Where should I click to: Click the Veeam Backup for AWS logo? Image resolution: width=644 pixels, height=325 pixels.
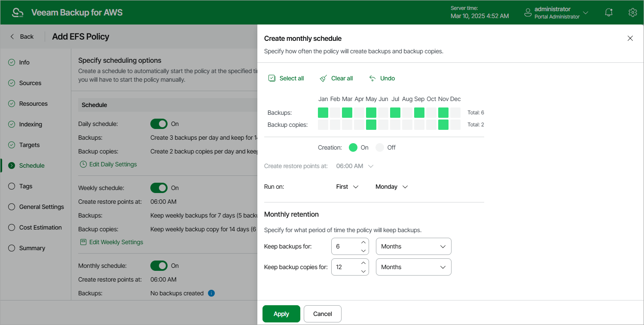pos(17,12)
